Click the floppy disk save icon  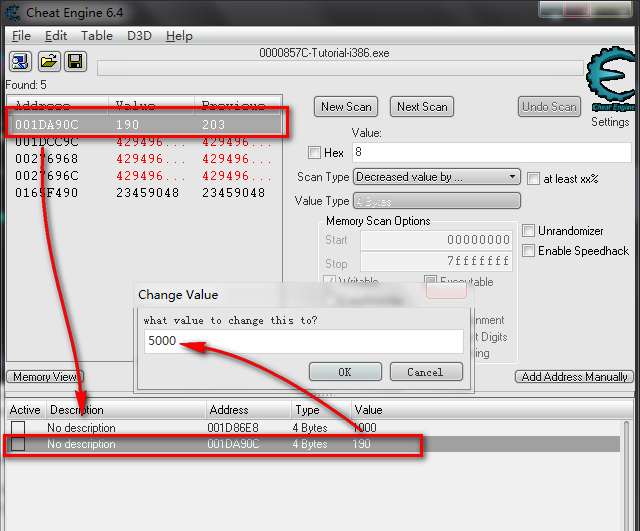point(75,62)
